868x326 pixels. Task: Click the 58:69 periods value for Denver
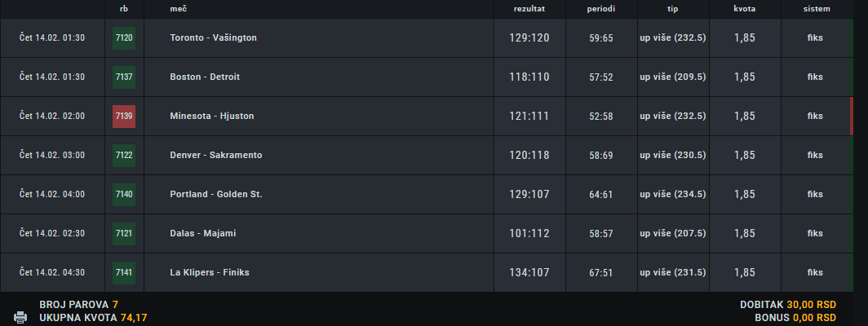pos(601,156)
